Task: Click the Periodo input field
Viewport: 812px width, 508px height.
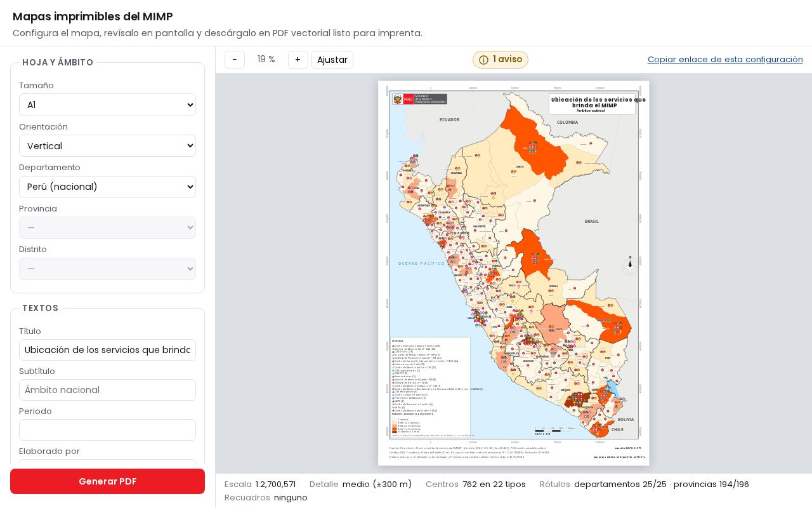Action: [x=107, y=430]
